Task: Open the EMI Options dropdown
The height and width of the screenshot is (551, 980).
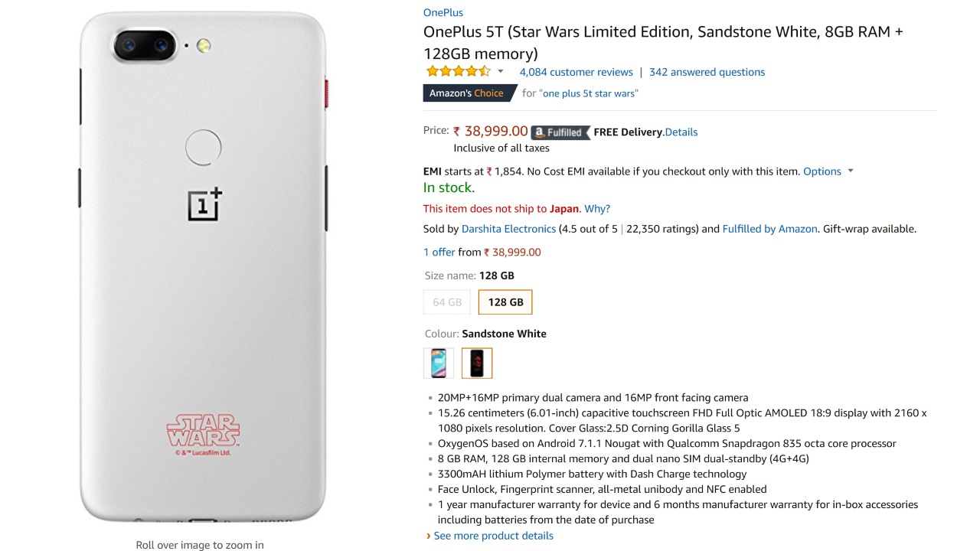Action: click(x=827, y=171)
